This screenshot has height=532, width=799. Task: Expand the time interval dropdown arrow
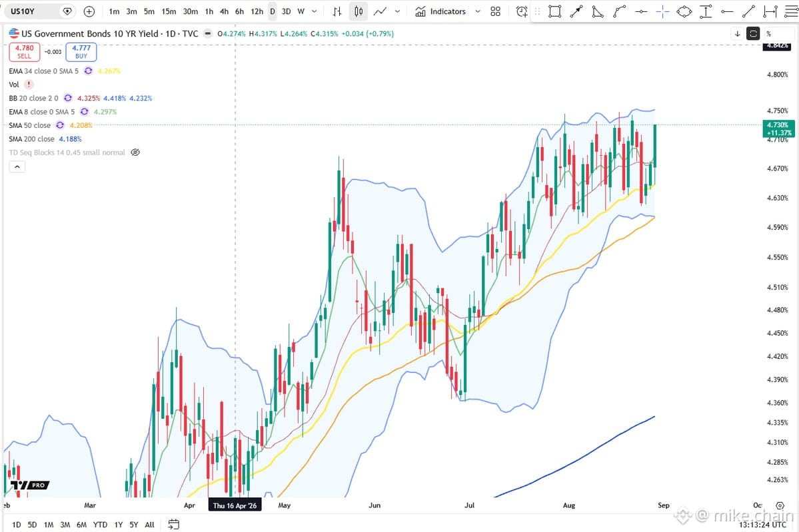(x=315, y=11)
